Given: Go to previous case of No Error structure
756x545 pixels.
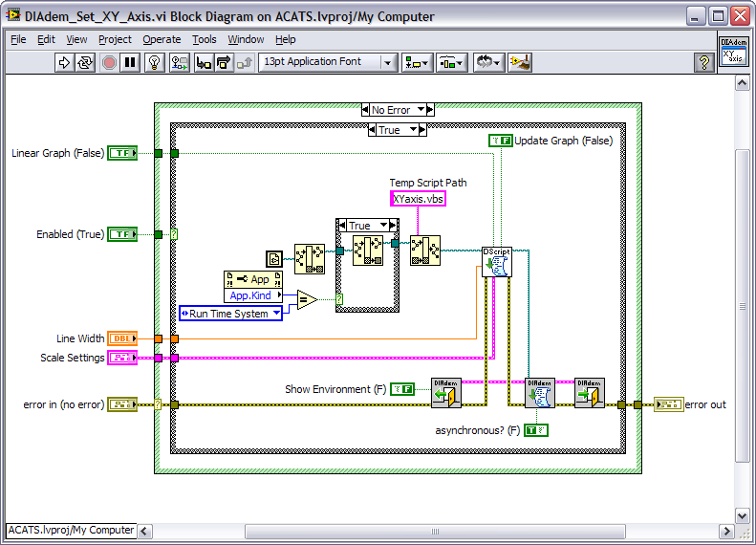Looking at the screenshot, I should point(365,110).
